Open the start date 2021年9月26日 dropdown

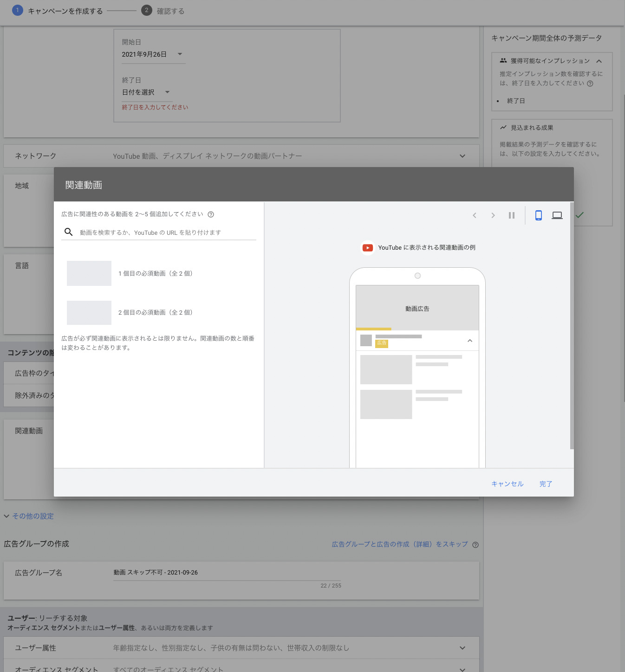point(152,54)
